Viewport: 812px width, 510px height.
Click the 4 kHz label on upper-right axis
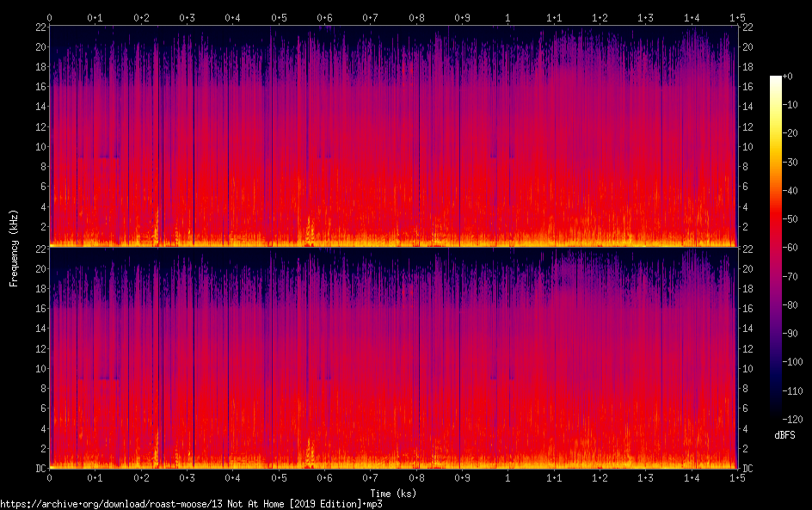(x=746, y=206)
